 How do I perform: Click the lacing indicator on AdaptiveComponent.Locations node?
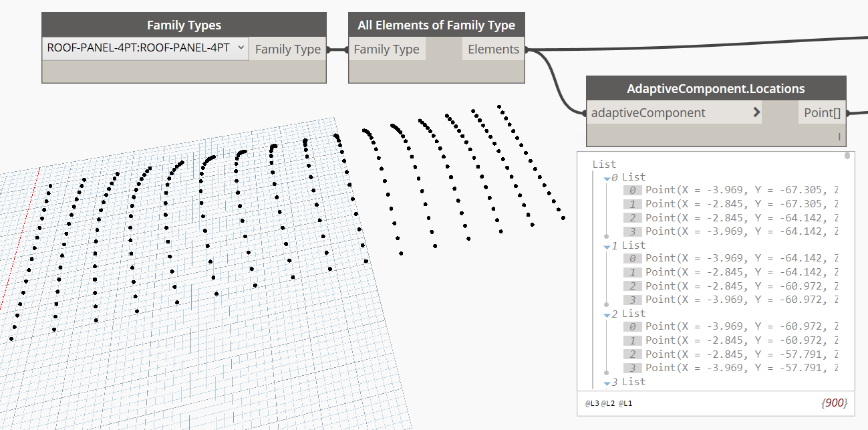click(840, 136)
